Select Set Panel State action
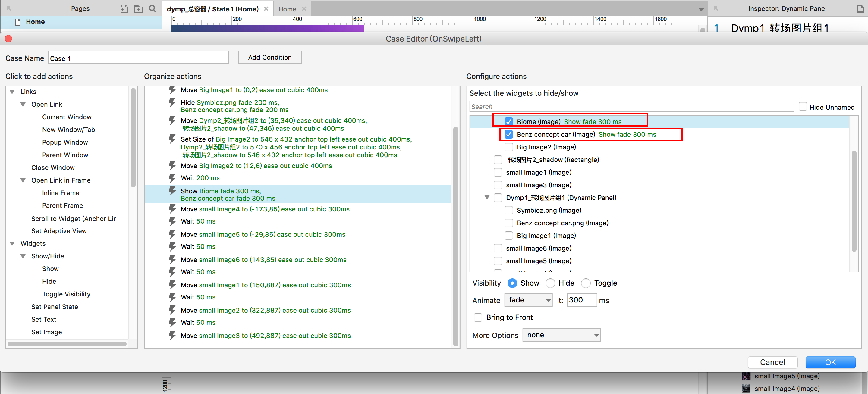868x394 pixels. tap(55, 307)
